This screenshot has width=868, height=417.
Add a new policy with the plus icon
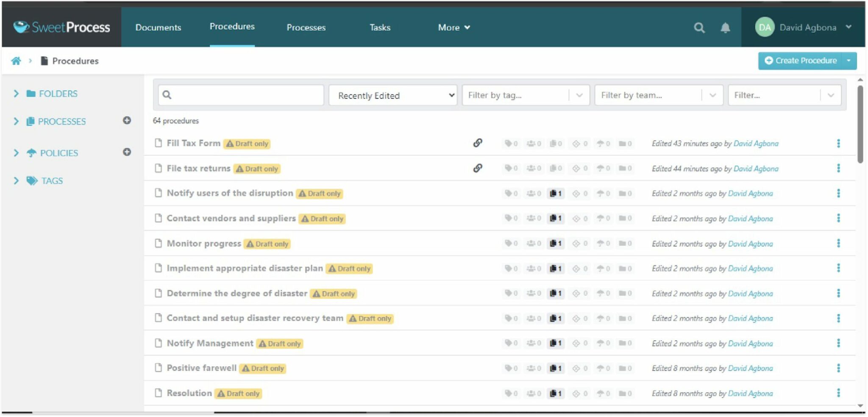pyautogui.click(x=127, y=152)
